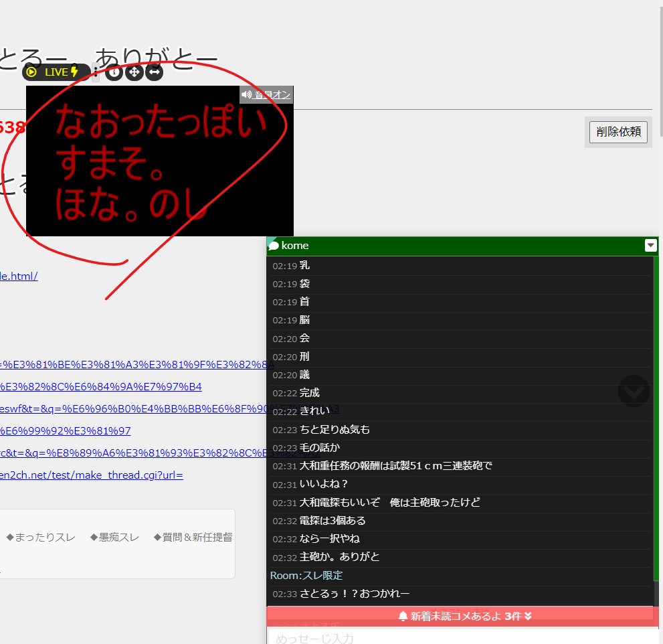The image size is (663, 644).
Task: Click the めっせーじ入力 message field
Action: 462,637
